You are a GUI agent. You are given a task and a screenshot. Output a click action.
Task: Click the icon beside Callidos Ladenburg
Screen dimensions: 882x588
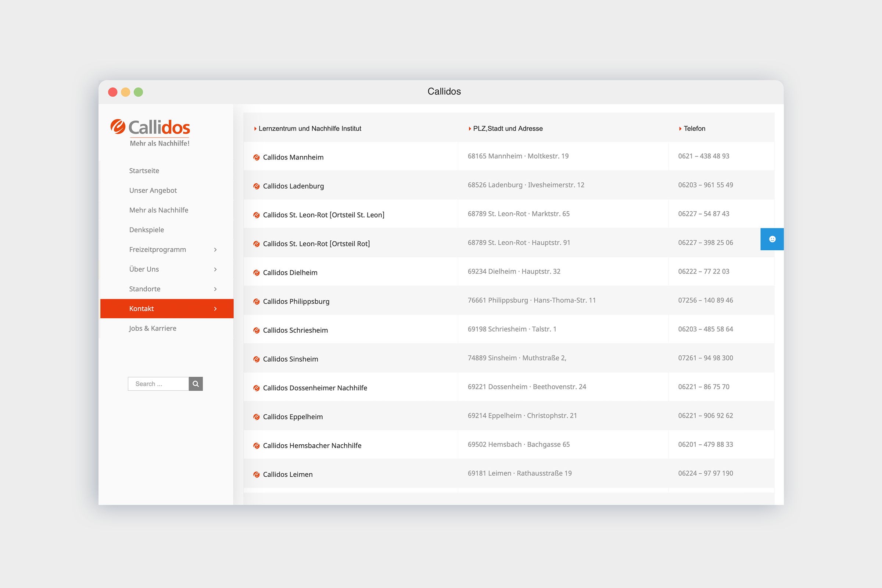coord(257,186)
